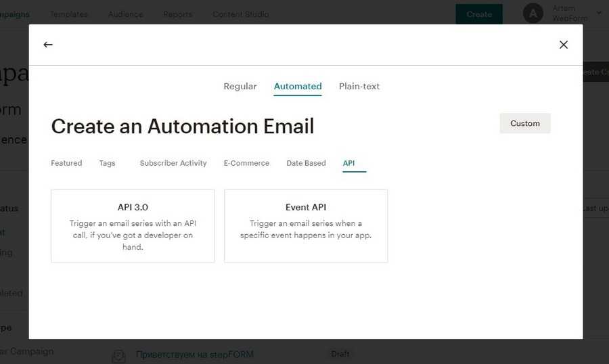Viewport: 609px width, 364px height.
Task: Open the Приветствуем на stepFORM campaign link
Action: coord(195,355)
